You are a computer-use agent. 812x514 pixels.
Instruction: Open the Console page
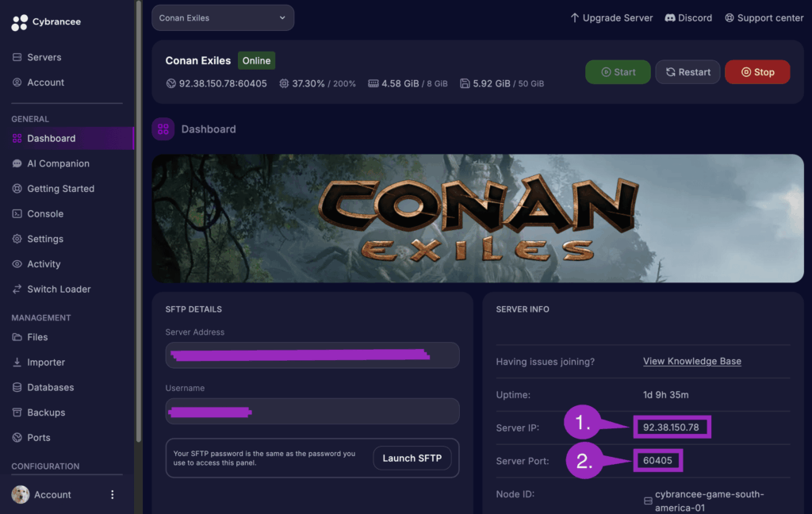(45, 213)
